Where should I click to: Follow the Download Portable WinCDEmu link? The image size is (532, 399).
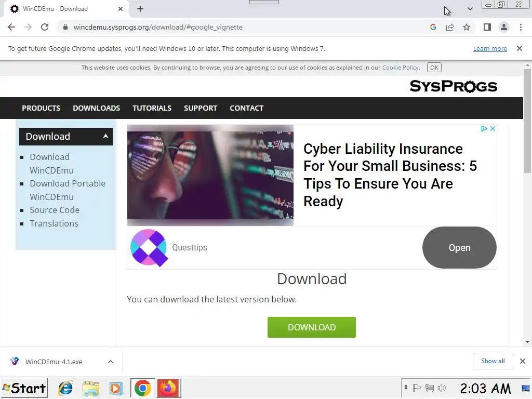click(68, 190)
